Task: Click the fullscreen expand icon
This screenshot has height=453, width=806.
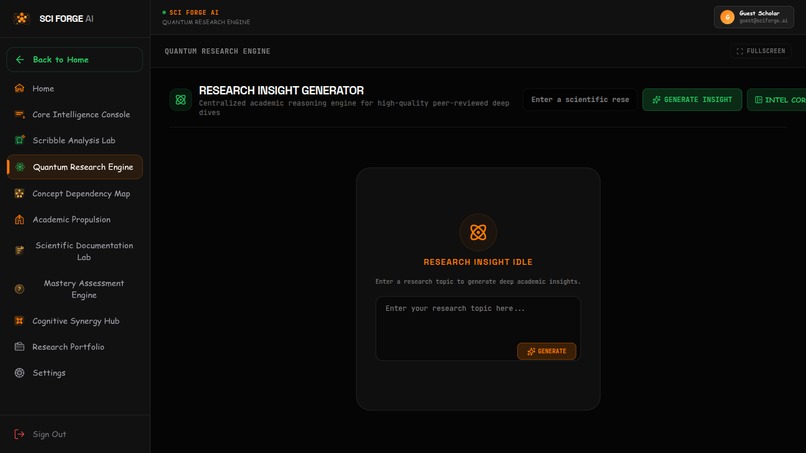Action: click(x=740, y=51)
